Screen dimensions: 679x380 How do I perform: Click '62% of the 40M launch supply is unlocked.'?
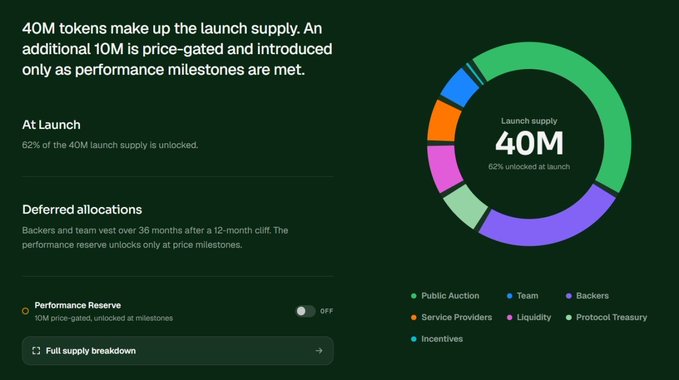coord(110,145)
